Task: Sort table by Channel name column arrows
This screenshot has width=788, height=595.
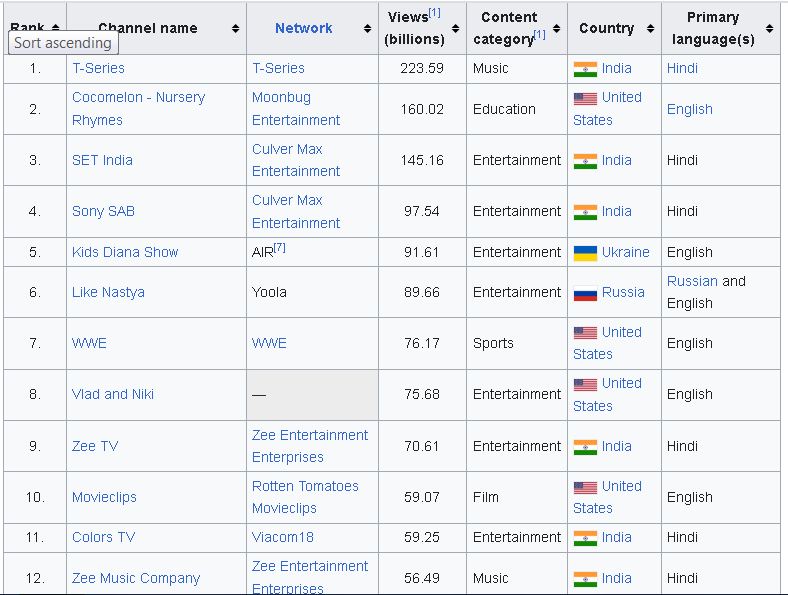Action: coord(236,29)
